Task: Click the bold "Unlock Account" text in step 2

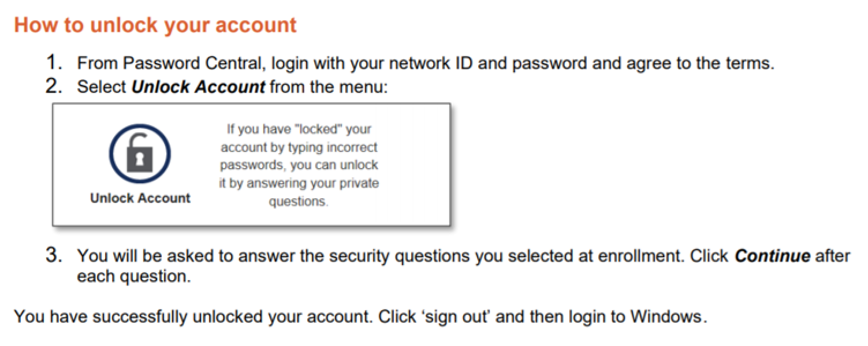Action: coord(198,87)
